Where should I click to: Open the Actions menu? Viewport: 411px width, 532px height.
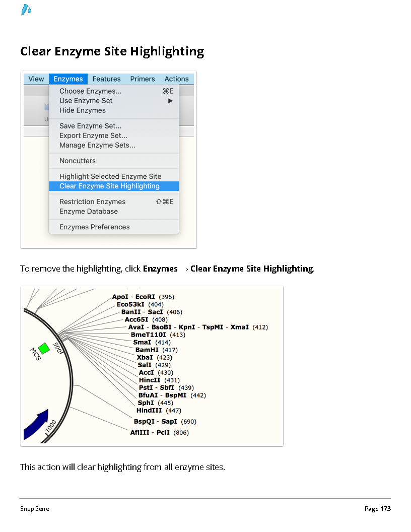point(177,79)
